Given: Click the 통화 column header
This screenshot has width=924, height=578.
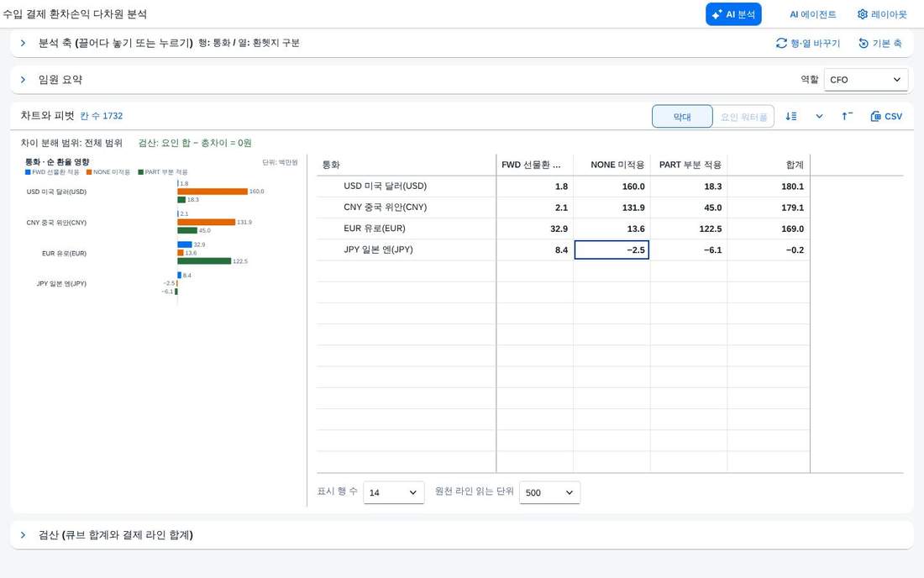Looking at the screenshot, I should coord(407,165).
